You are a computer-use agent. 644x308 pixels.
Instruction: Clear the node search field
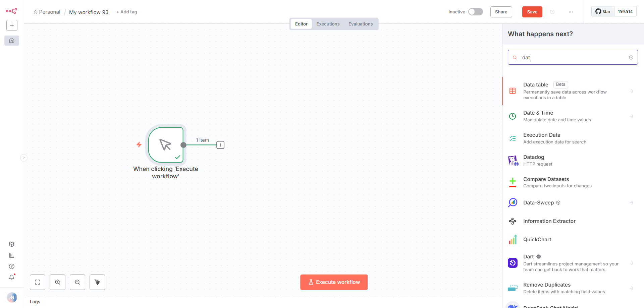tap(631, 58)
